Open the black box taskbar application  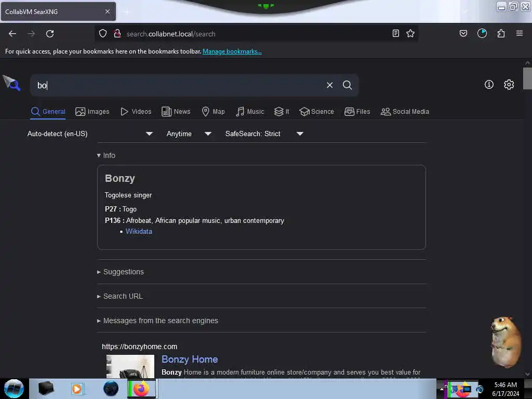tap(46, 389)
